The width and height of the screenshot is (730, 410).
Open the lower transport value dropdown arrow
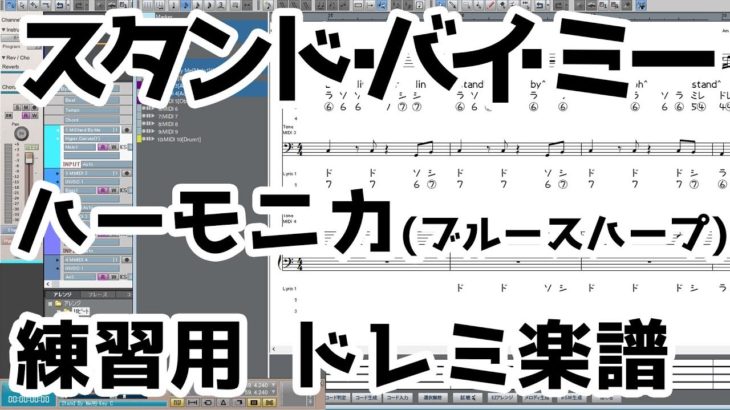tap(273, 392)
